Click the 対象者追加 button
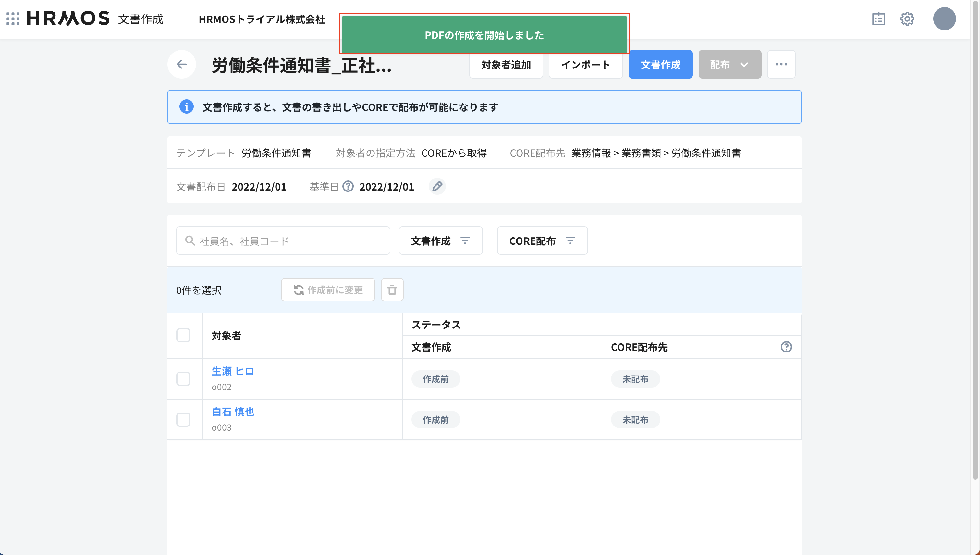Image resolution: width=980 pixels, height=555 pixels. tap(506, 64)
